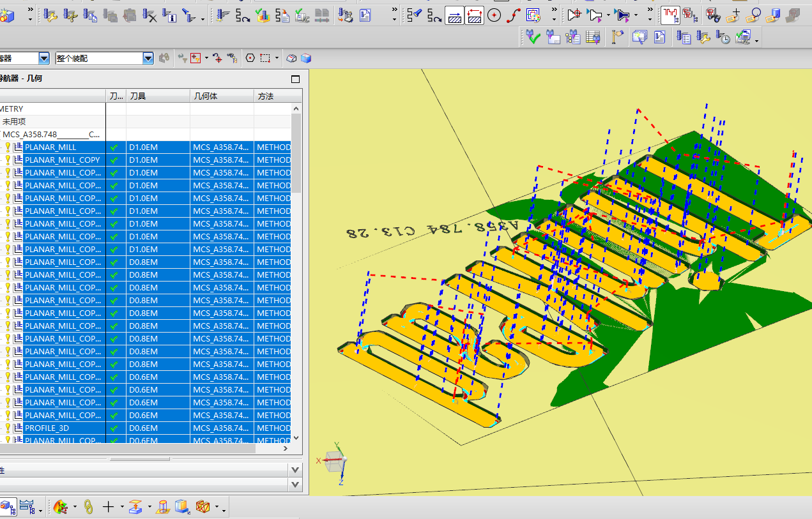Toggle the tool path display mode icon

(x=670, y=15)
